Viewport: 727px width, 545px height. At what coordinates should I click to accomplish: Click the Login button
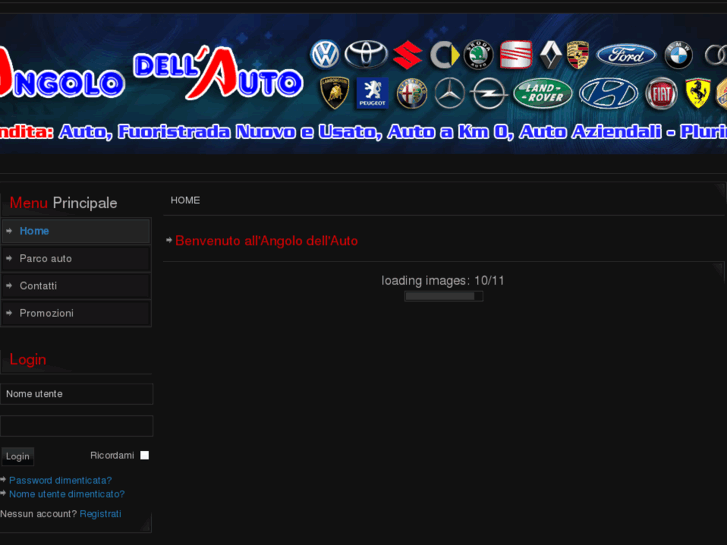(18, 456)
